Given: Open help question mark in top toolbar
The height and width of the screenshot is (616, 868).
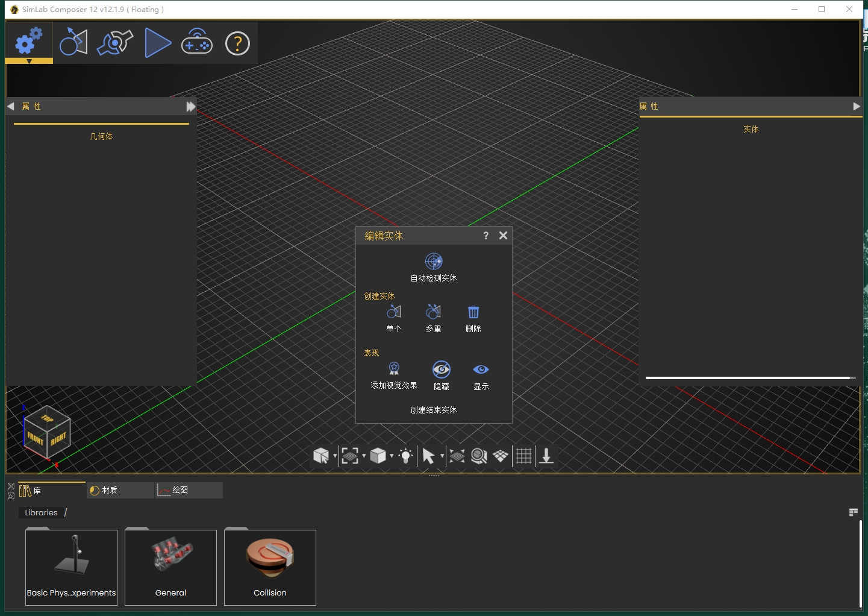Looking at the screenshot, I should [x=237, y=43].
